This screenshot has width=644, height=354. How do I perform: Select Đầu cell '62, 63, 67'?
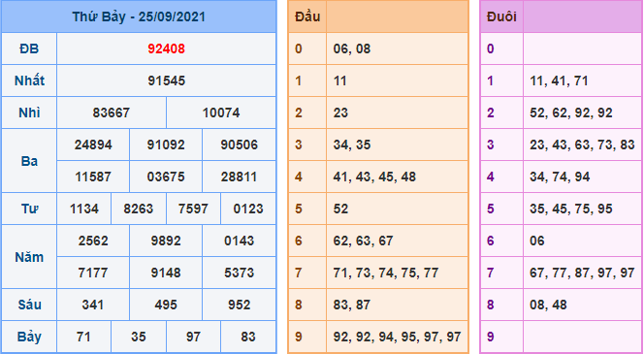click(x=397, y=241)
